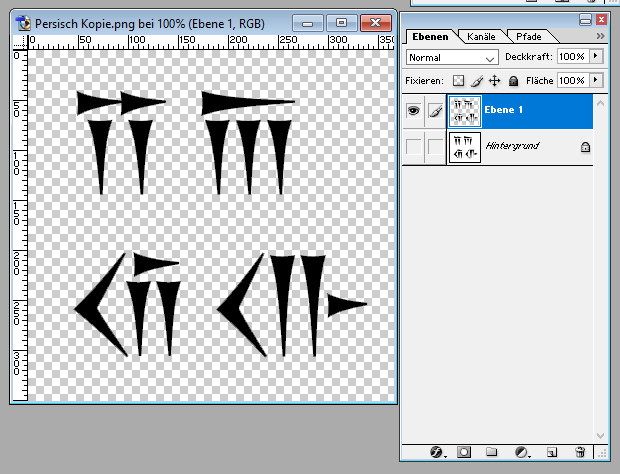Open the Fläche fill slider arrow
The width and height of the screenshot is (620, 474).
pyautogui.click(x=597, y=80)
